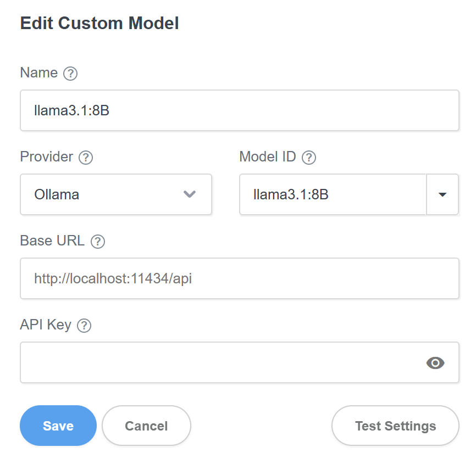Viewport: 476px width, 464px height.
Task: Click the help icon next to Name
Action: [x=70, y=74]
